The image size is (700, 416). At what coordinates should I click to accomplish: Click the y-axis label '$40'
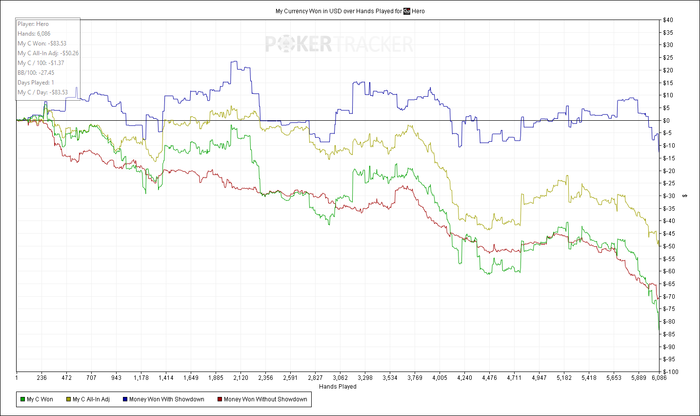(x=668, y=20)
